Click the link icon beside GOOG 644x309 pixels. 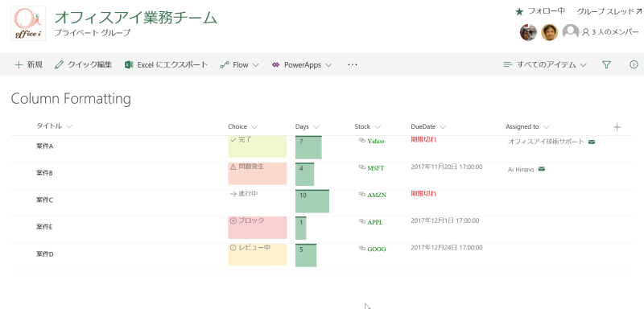click(x=361, y=249)
